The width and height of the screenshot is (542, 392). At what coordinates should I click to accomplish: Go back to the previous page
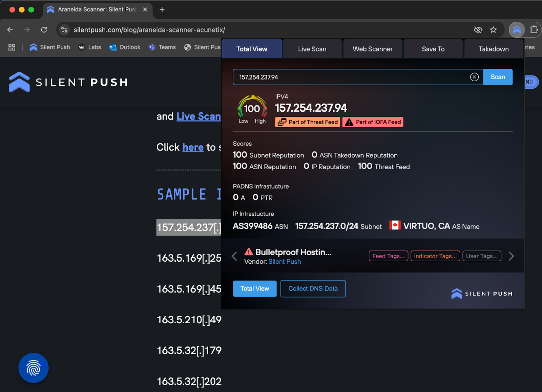pyautogui.click(x=10, y=30)
